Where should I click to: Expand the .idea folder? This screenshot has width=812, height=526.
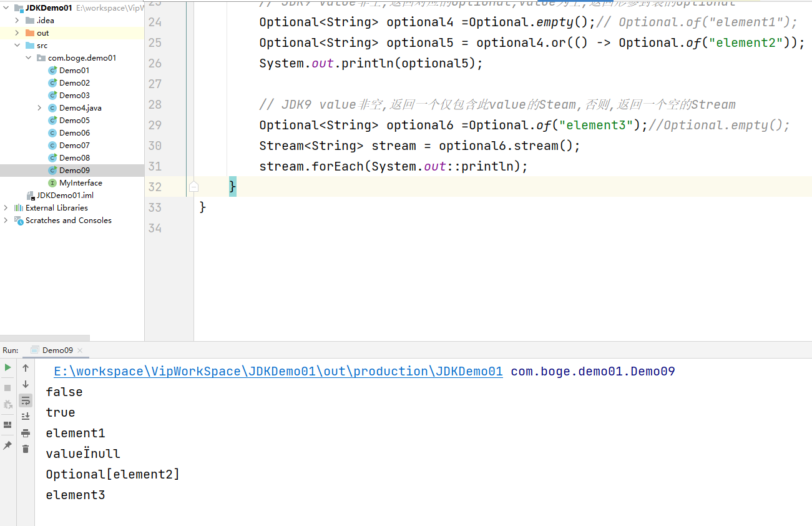click(17, 20)
